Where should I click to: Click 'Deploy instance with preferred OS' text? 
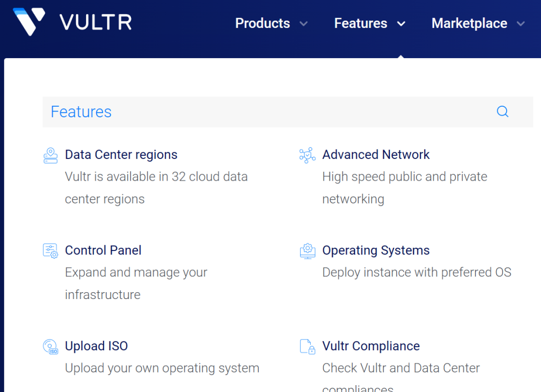[417, 272]
